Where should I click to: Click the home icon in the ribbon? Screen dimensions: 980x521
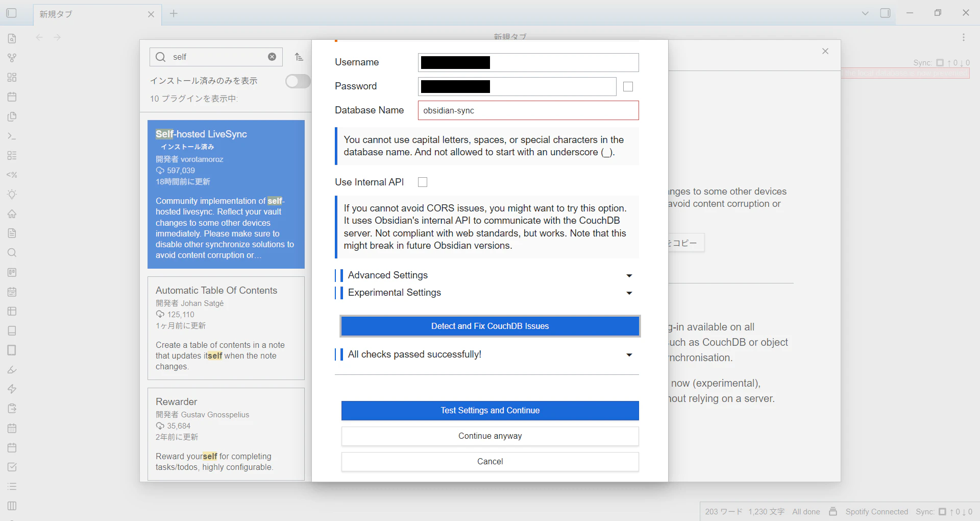(x=12, y=214)
